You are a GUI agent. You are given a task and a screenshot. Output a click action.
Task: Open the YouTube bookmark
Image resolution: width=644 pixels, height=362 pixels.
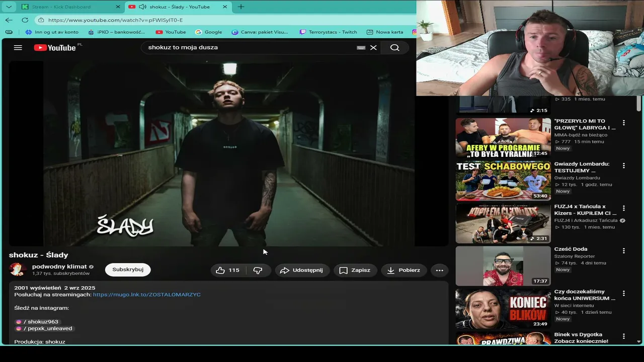click(x=171, y=32)
